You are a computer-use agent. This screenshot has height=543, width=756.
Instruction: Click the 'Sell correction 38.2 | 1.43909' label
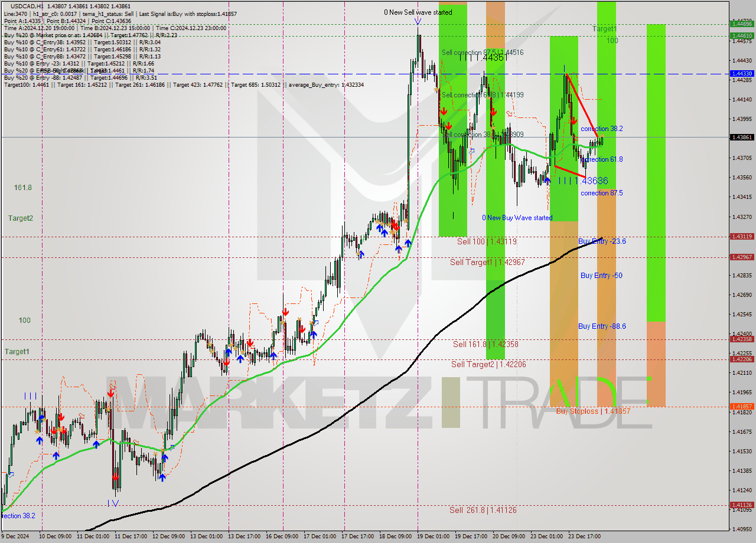tap(483, 135)
